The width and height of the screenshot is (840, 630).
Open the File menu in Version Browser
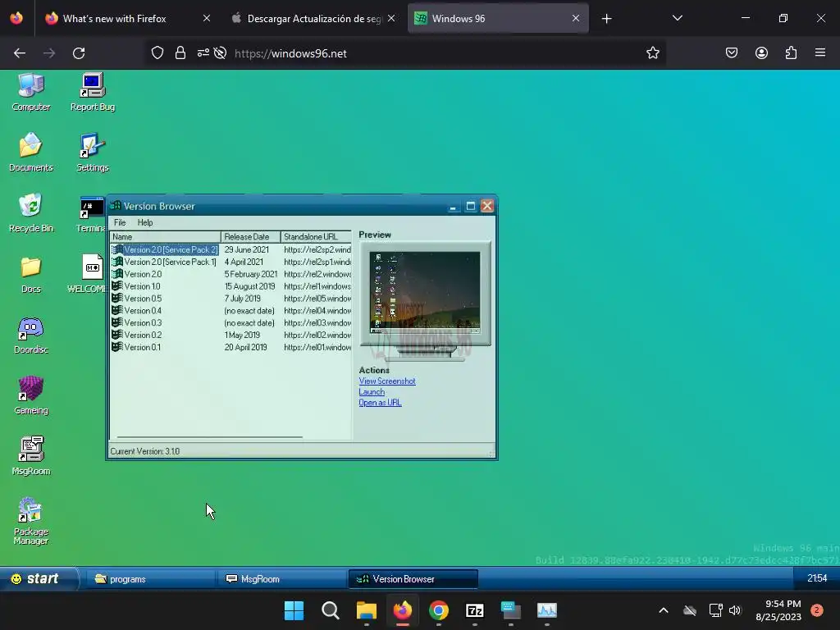(x=120, y=222)
